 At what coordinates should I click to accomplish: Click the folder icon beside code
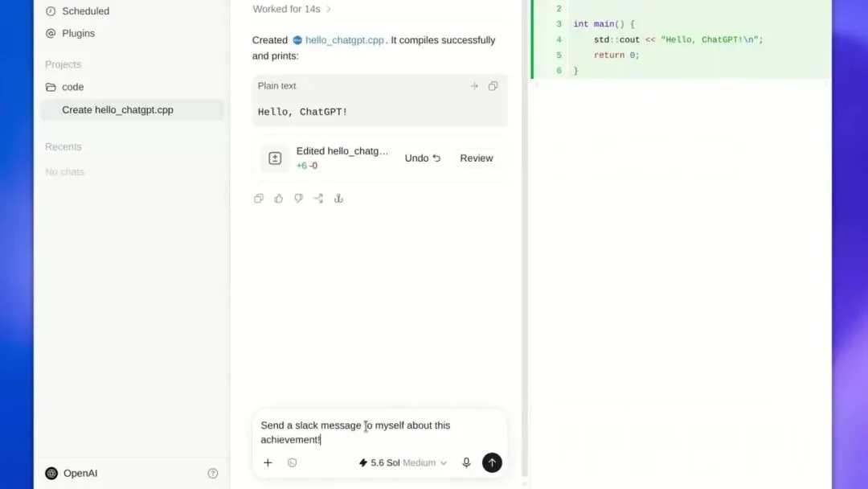pos(51,87)
